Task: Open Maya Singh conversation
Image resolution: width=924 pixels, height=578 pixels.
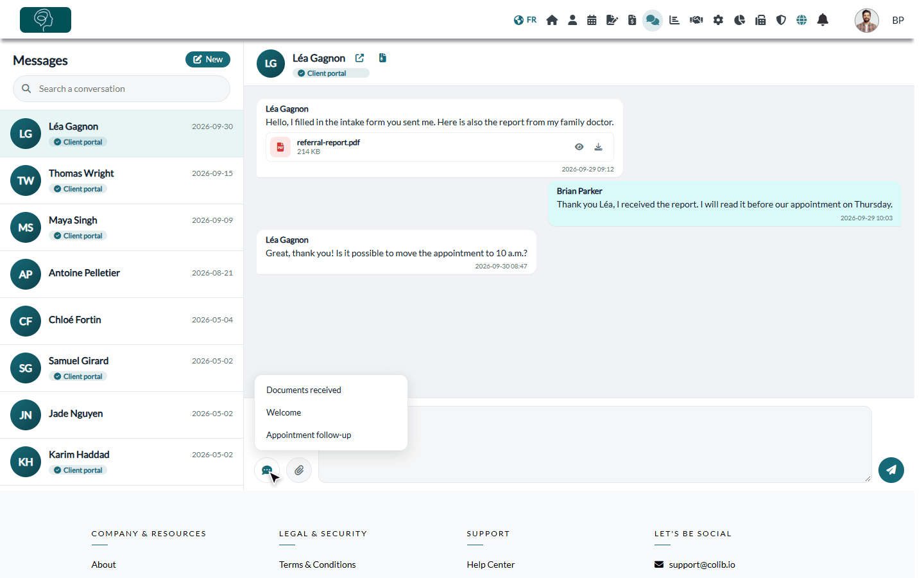Action: coord(121,227)
